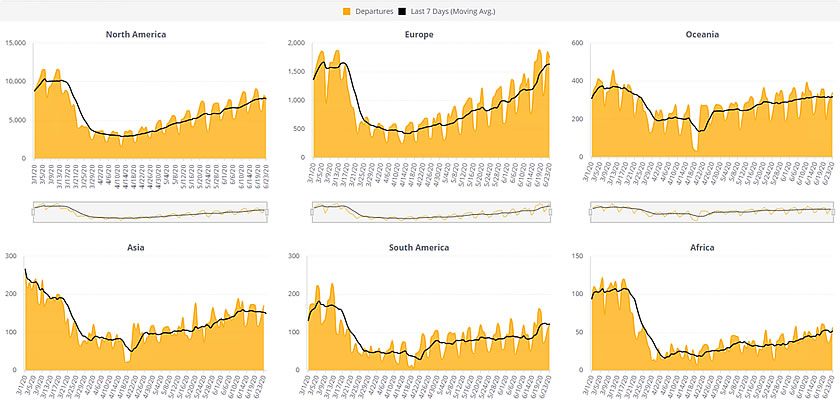
Task: Click the 1,000 axis label on Europe chart
Action: point(297,100)
